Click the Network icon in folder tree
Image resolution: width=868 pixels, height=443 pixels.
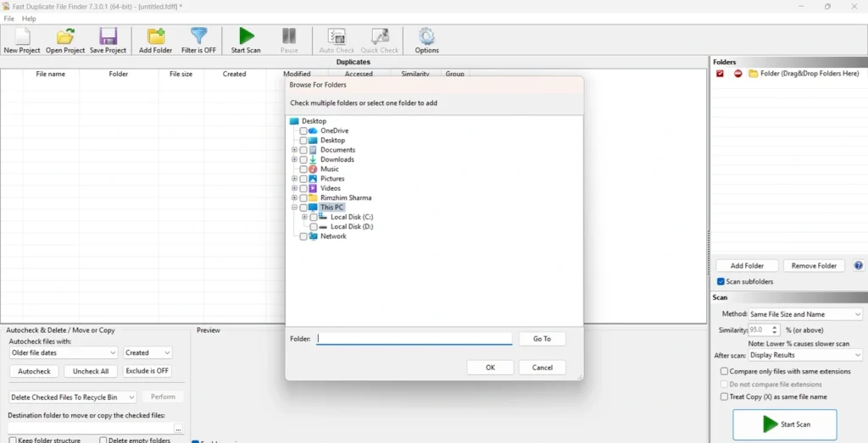(313, 236)
